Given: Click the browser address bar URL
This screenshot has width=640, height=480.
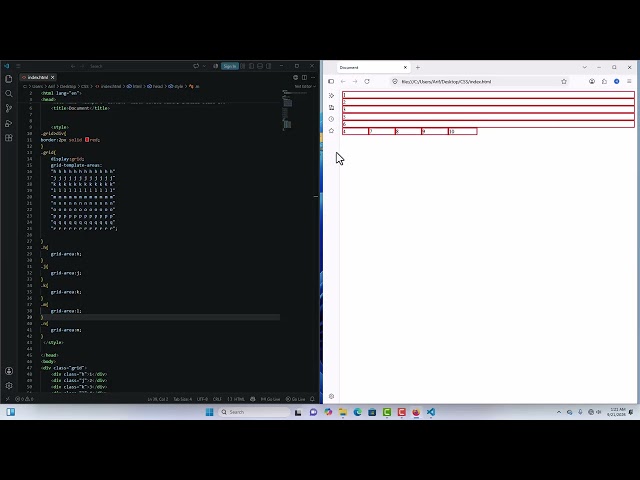Looking at the screenshot, I should (x=446, y=82).
